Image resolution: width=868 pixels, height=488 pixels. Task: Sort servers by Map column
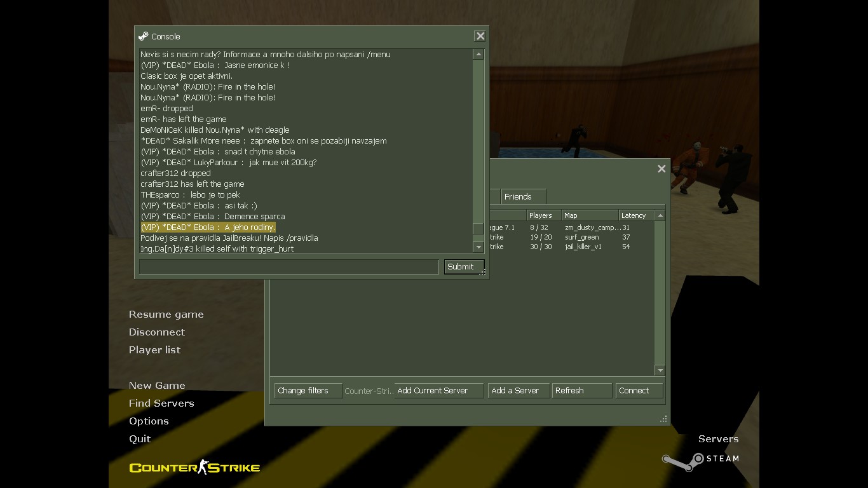pyautogui.click(x=590, y=215)
